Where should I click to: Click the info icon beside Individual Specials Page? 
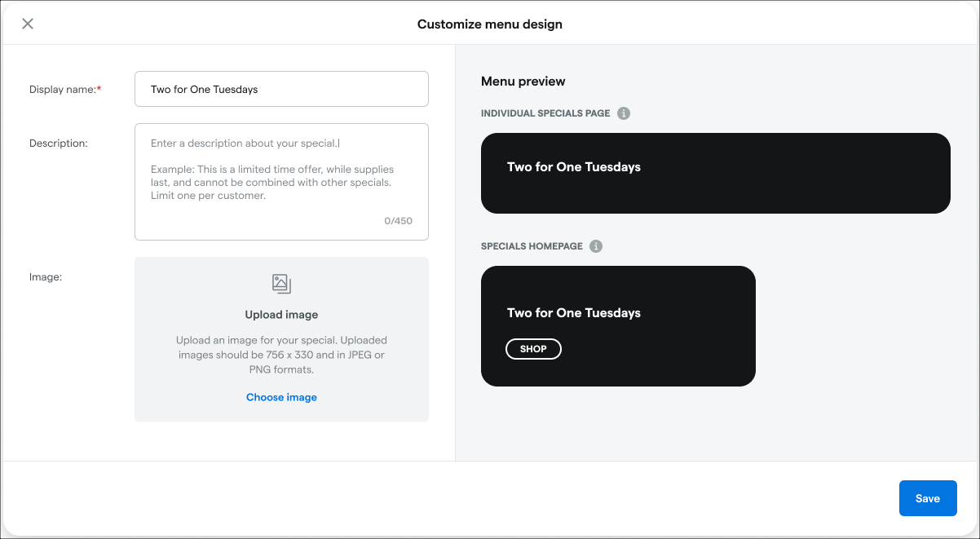[624, 113]
